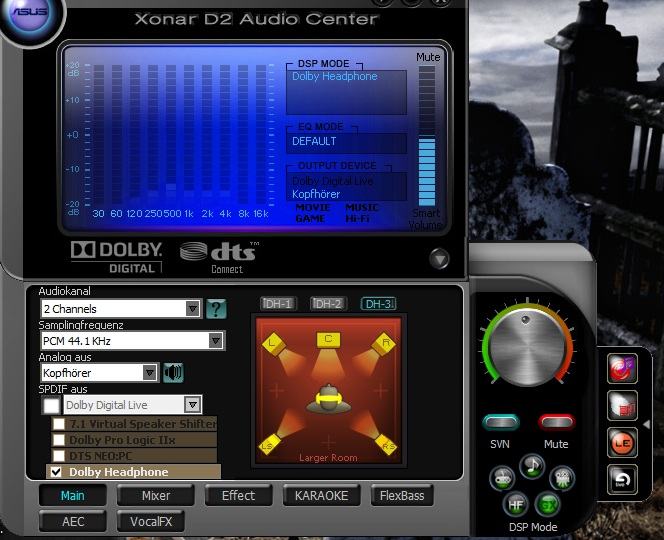
Task: Open the Audiokanal help question mark
Action: (216, 309)
